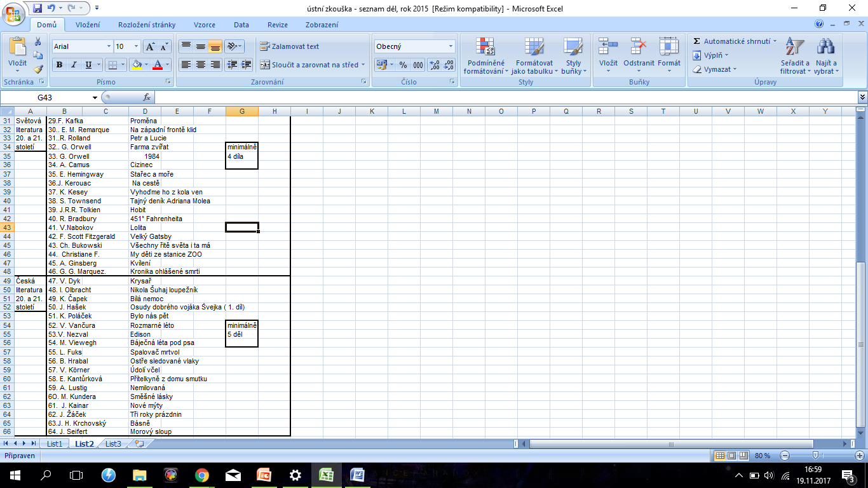Click the Find and Select (Najít a vybrat) binoculars
The height and width of the screenshot is (488, 868).
(x=825, y=56)
